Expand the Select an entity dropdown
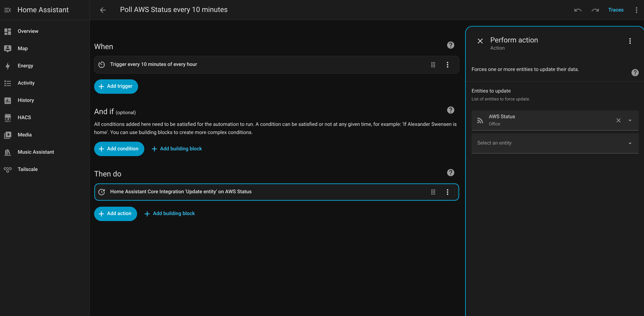Image resolution: width=644 pixels, height=316 pixels. pos(630,143)
